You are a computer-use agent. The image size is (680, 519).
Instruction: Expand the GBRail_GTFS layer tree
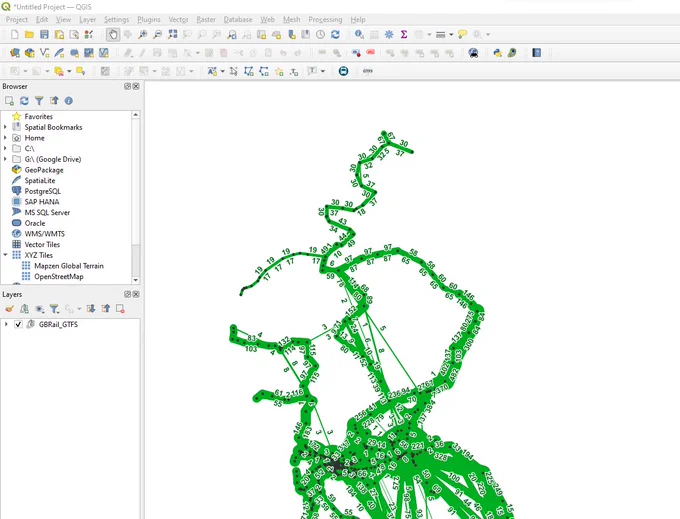(x=6, y=324)
